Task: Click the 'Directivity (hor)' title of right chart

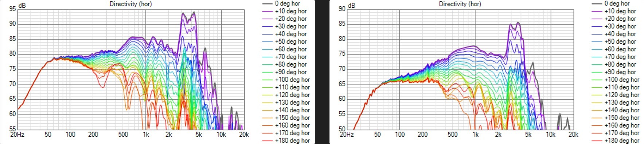Action: (x=460, y=4)
